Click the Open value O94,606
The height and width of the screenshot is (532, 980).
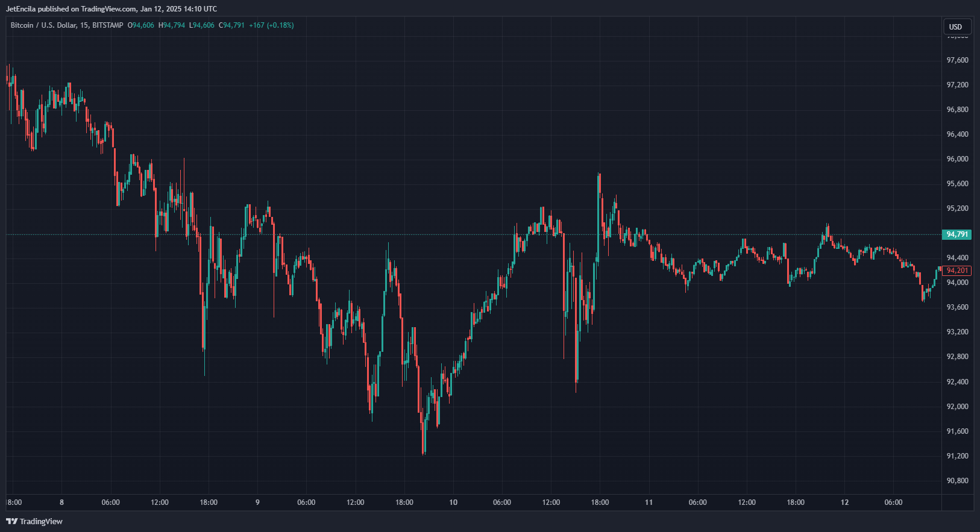141,25
